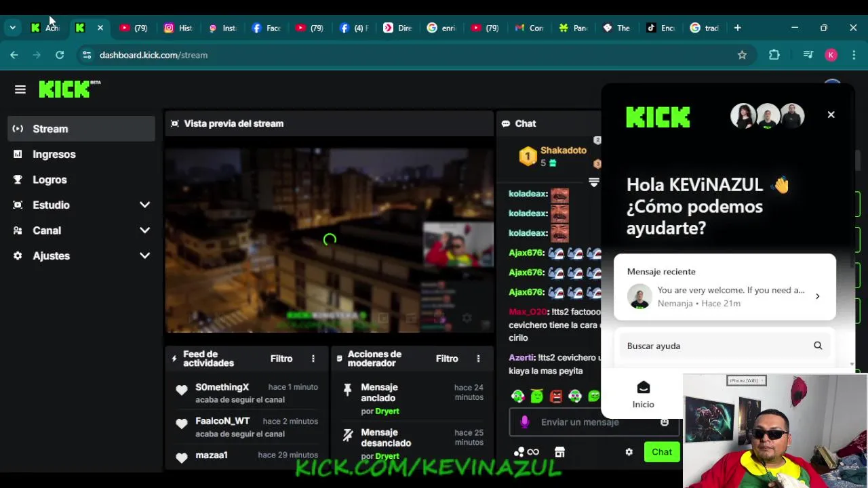Image resolution: width=868 pixels, height=488 pixels.
Task: Open Filtro in Acciones de moderador
Action: coord(447,359)
